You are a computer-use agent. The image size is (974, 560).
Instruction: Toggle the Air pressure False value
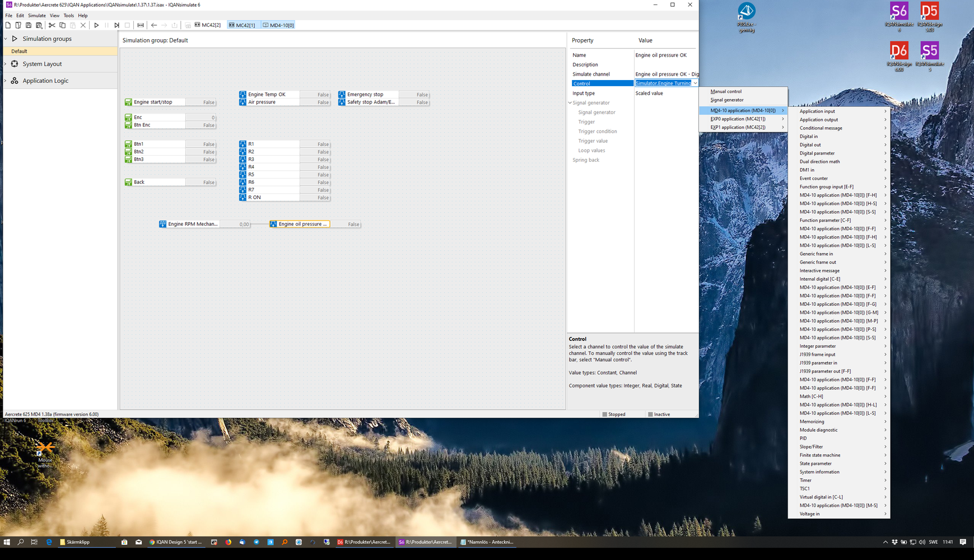[315, 102]
